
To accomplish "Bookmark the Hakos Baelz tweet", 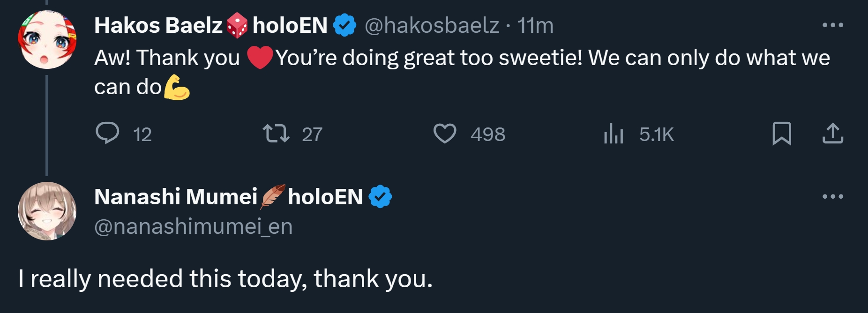I will coord(781,134).
